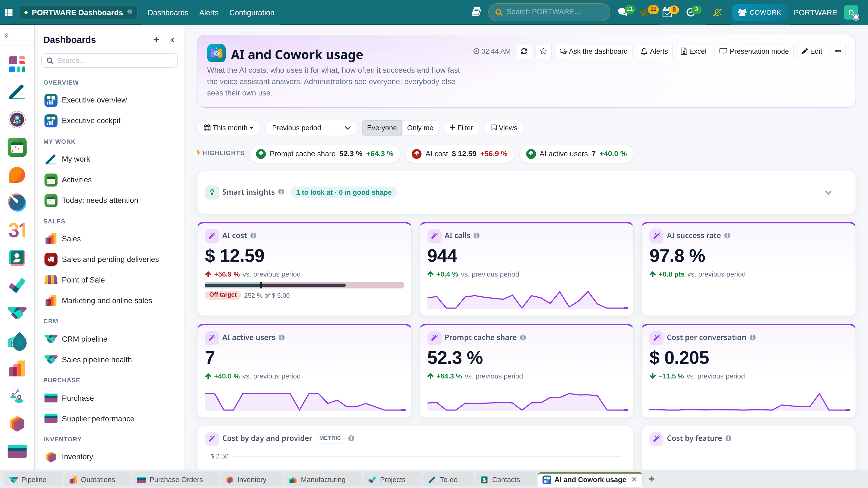The height and width of the screenshot is (488, 868).
Task: Click the Ask the dashboard button
Action: [593, 51]
